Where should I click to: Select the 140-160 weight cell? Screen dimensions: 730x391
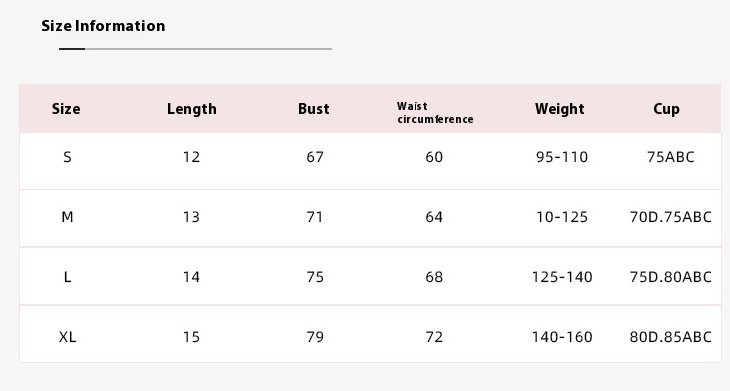562,337
